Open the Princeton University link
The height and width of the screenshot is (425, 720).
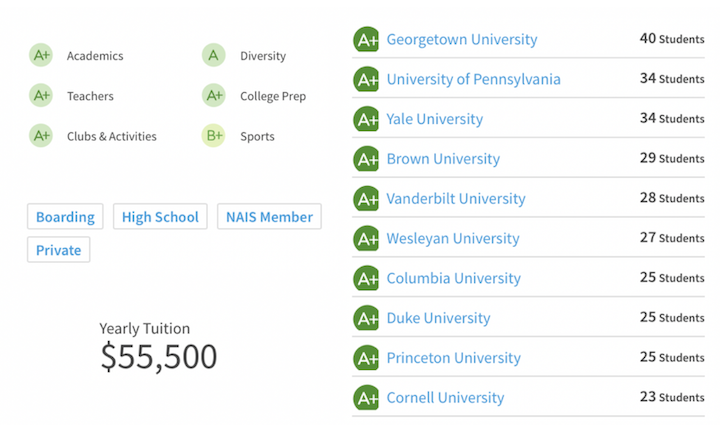click(454, 358)
